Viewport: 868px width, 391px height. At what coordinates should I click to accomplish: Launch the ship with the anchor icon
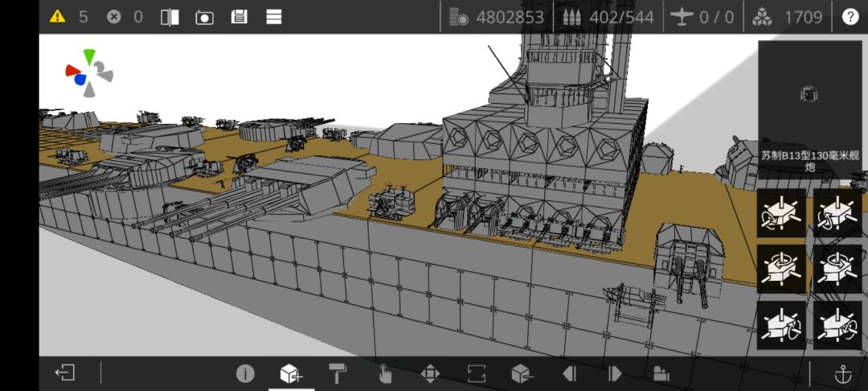tap(842, 374)
